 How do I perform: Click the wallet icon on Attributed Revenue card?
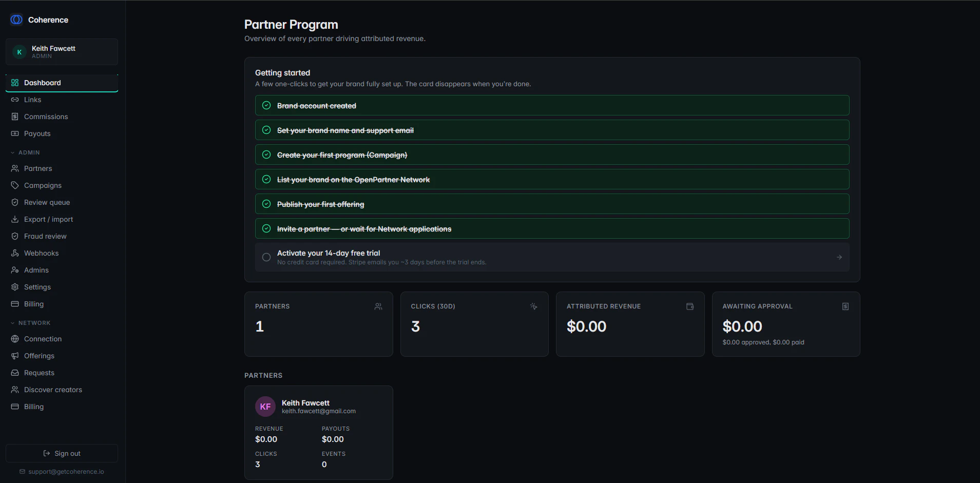690,306
